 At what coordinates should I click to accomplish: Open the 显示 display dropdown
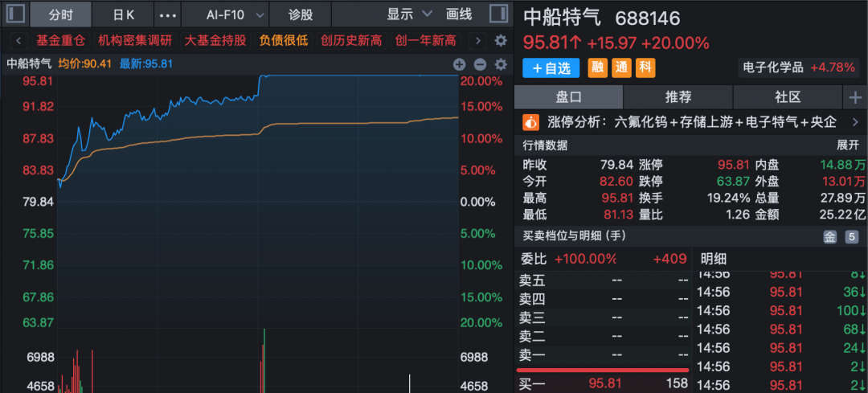coord(409,15)
